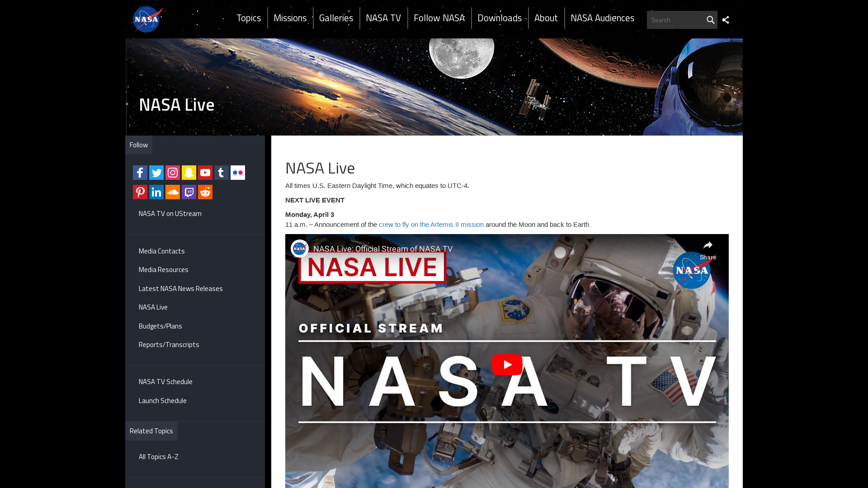
Task: Click the search magnifier icon
Action: coord(710,20)
